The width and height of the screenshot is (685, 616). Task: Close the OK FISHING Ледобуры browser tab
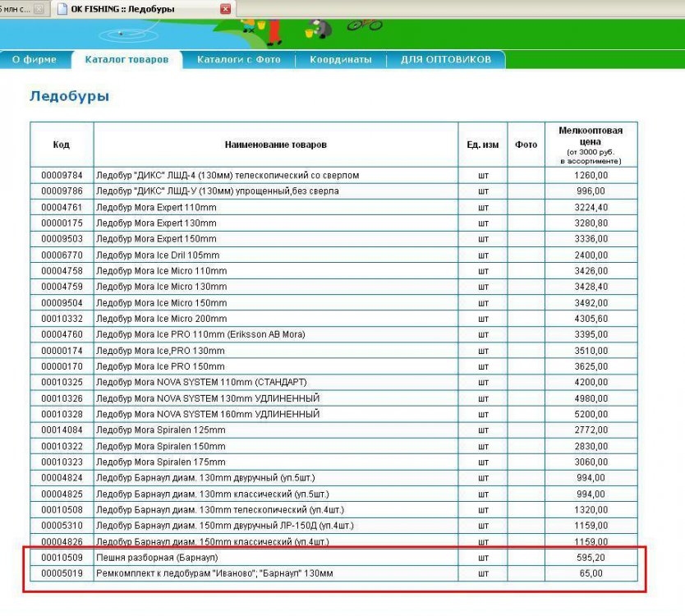(x=225, y=9)
